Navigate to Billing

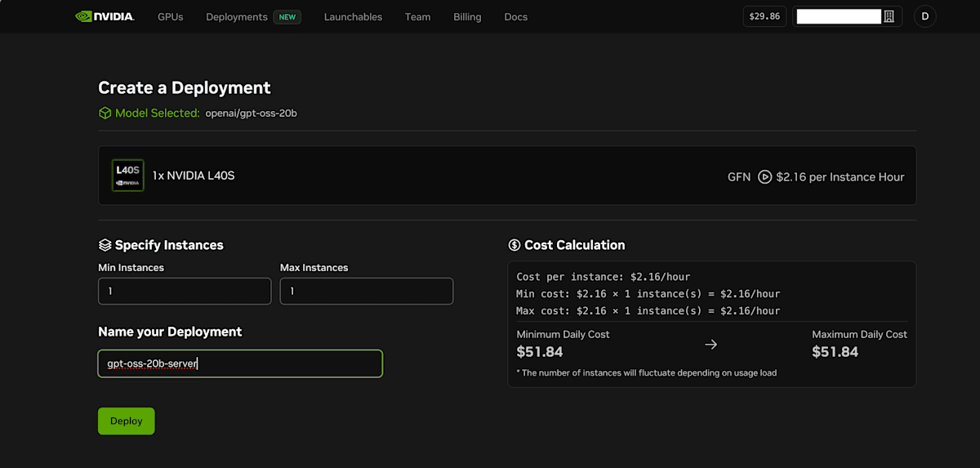[467, 16]
